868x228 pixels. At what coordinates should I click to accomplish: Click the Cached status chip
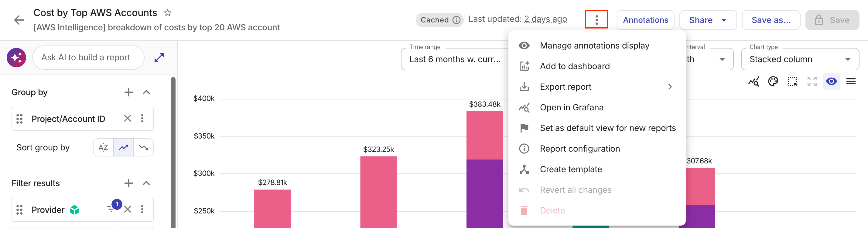439,20
